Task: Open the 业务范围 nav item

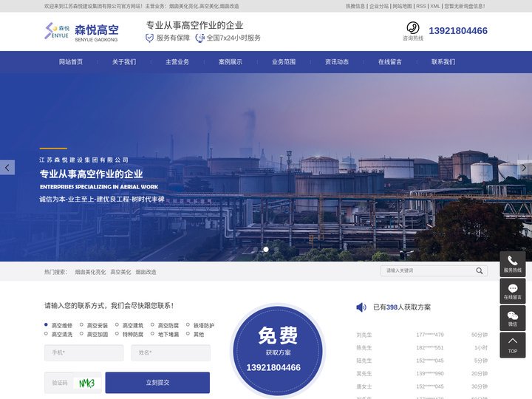Action: [284, 62]
